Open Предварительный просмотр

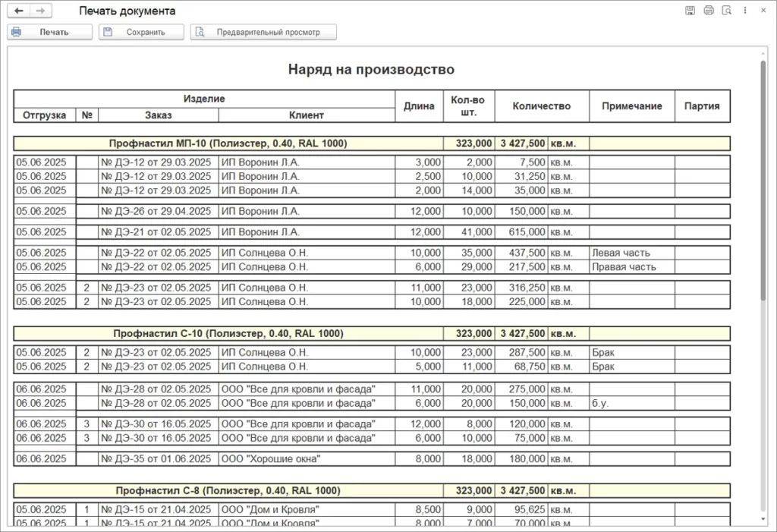(263, 32)
